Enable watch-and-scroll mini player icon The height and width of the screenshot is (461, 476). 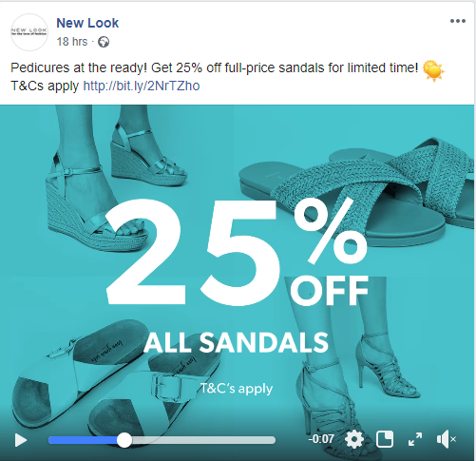[385, 439]
